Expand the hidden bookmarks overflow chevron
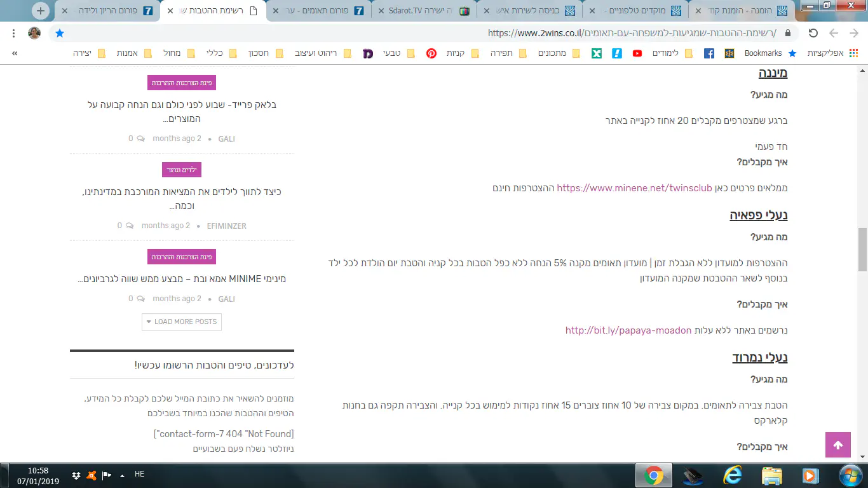This screenshot has width=868, height=488. pos(15,53)
